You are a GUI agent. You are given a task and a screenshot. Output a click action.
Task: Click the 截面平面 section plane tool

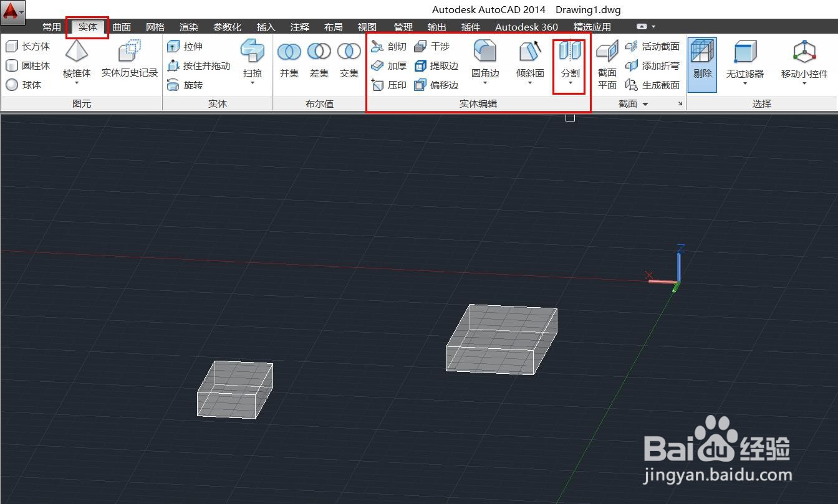tap(607, 65)
